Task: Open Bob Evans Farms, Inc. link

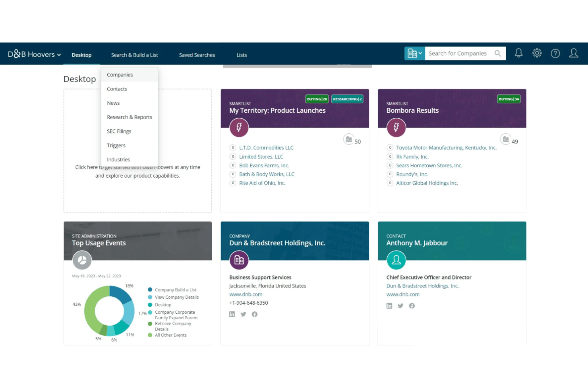Action: click(264, 165)
